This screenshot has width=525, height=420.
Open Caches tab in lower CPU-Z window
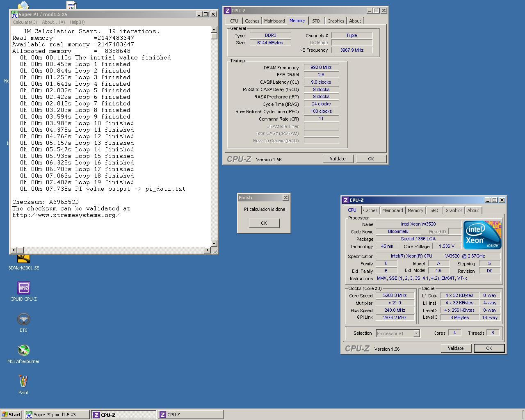(370, 210)
